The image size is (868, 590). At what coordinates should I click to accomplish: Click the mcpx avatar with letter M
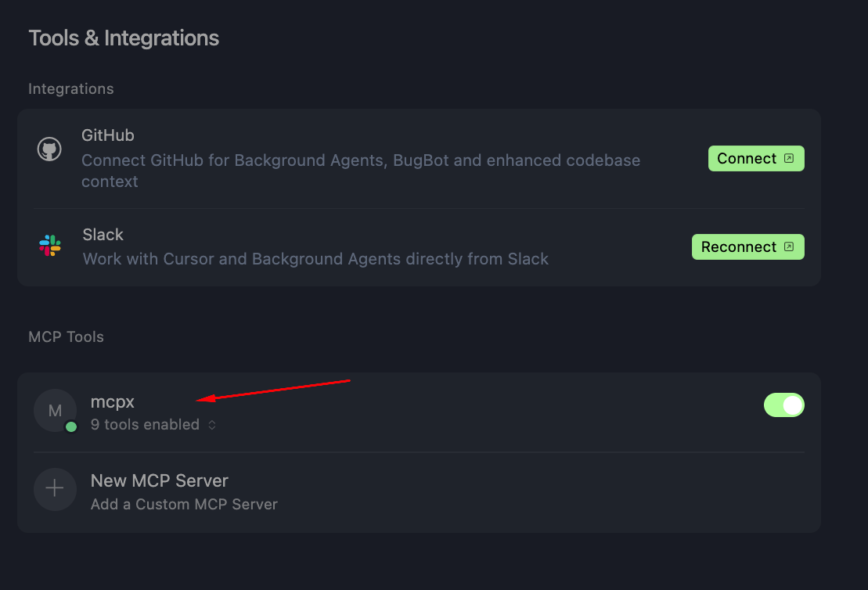click(55, 410)
